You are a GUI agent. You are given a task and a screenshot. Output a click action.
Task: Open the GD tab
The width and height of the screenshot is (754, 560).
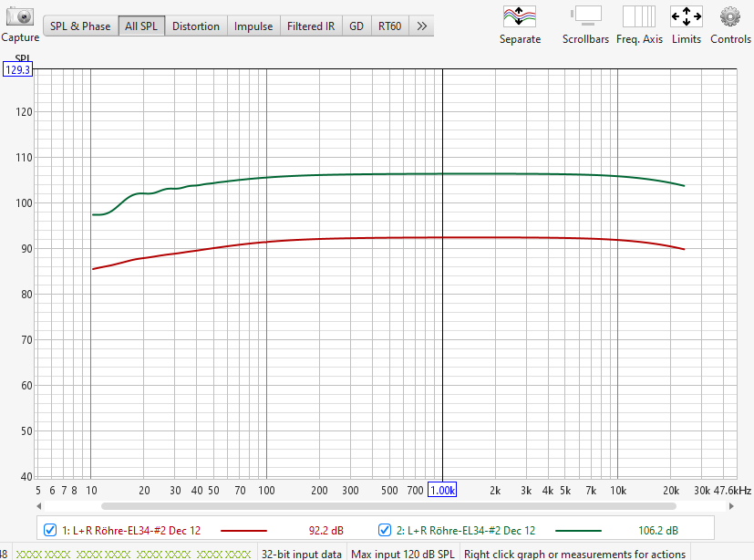click(x=356, y=26)
